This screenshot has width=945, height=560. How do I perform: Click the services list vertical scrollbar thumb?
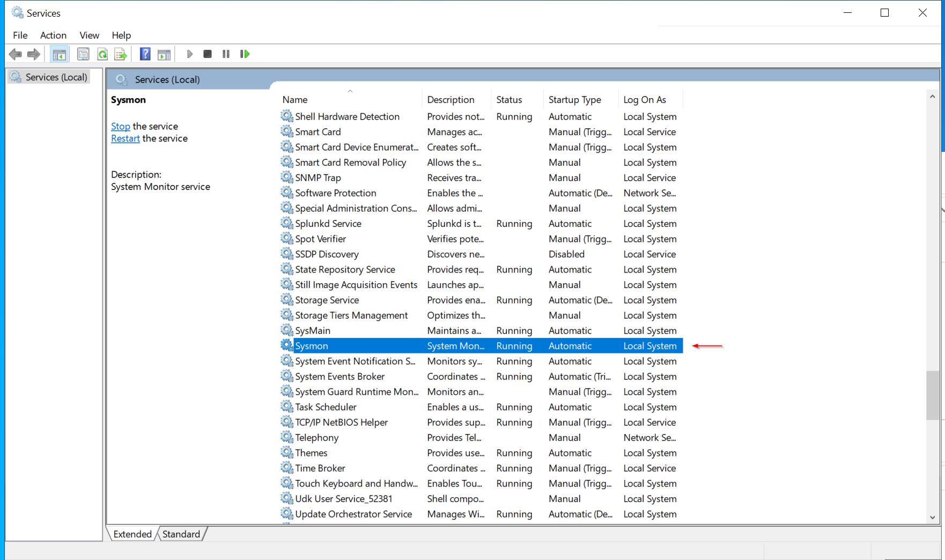point(933,395)
